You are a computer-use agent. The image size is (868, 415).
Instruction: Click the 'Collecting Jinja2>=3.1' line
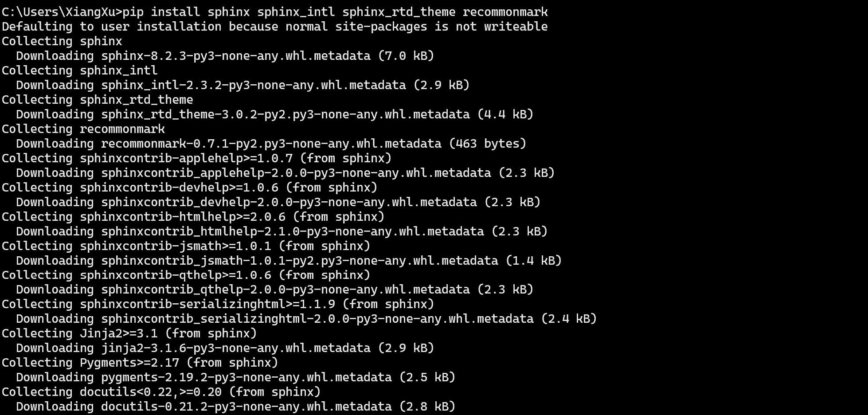tap(129, 333)
